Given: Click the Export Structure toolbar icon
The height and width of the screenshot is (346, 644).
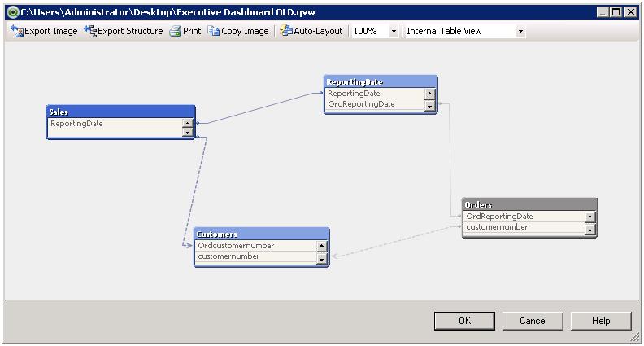Looking at the screenshot, I should coord(90,31).
